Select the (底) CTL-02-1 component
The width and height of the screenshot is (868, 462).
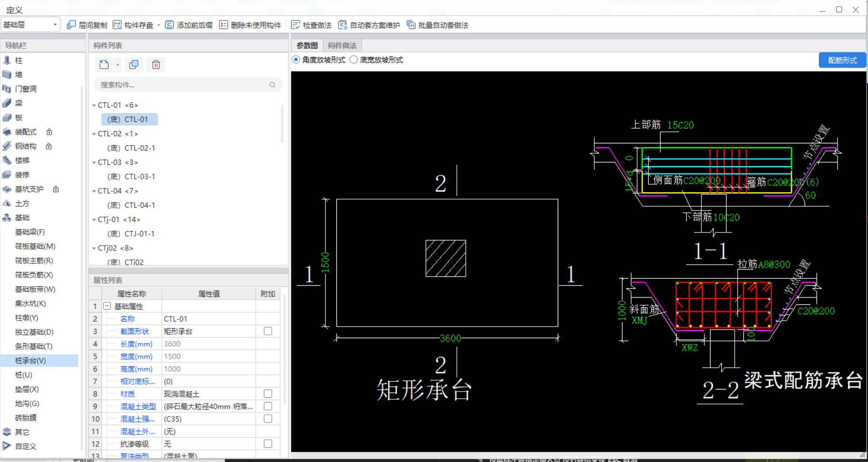pyautogui.click(x=131, y=148)
